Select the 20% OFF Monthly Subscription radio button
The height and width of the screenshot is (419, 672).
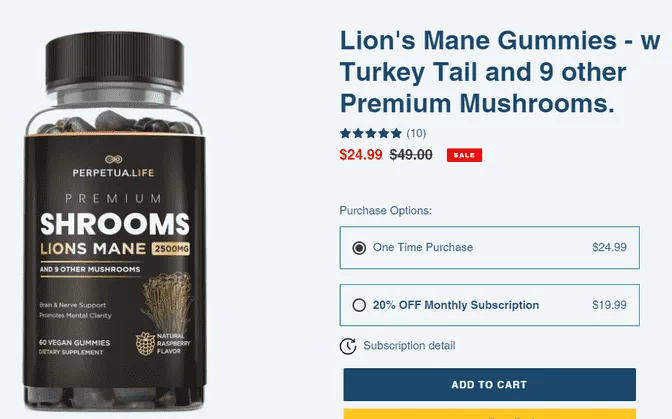359,305
